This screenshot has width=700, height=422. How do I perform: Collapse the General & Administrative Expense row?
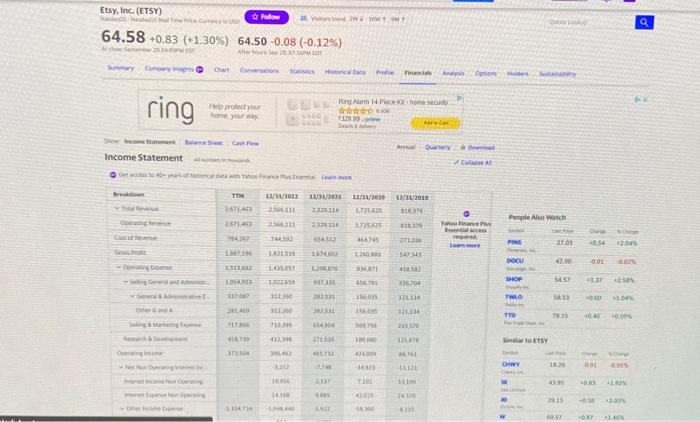coord(133,297)
